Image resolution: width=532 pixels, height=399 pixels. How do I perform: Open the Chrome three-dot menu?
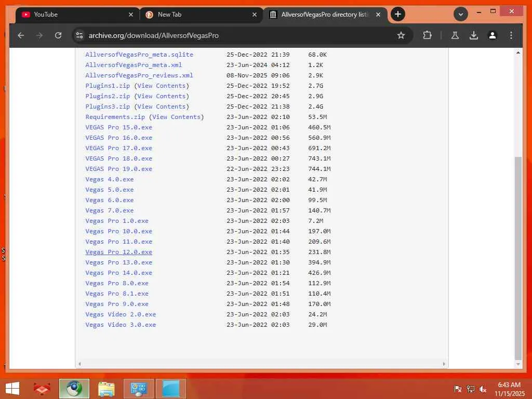[x=511, y=35]
